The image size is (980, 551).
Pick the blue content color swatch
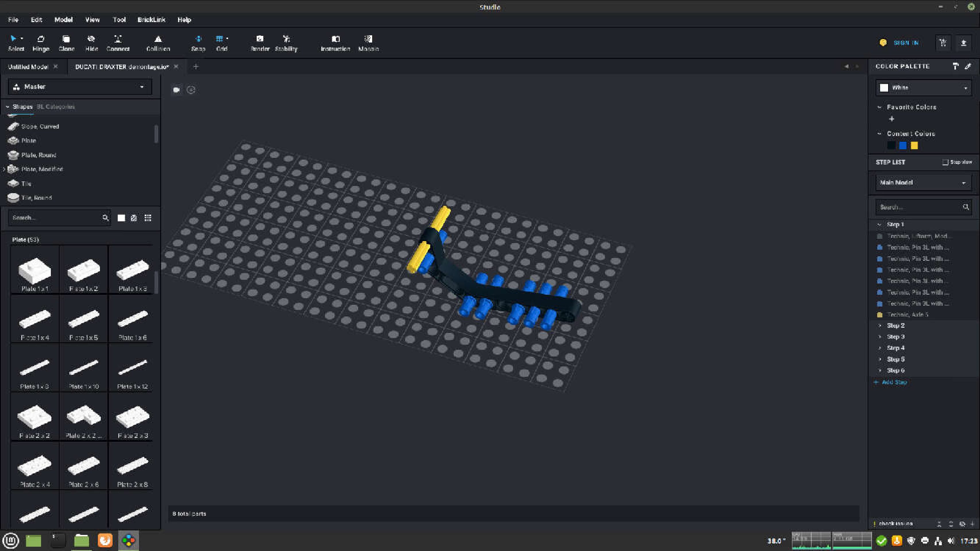click(903, 145)
